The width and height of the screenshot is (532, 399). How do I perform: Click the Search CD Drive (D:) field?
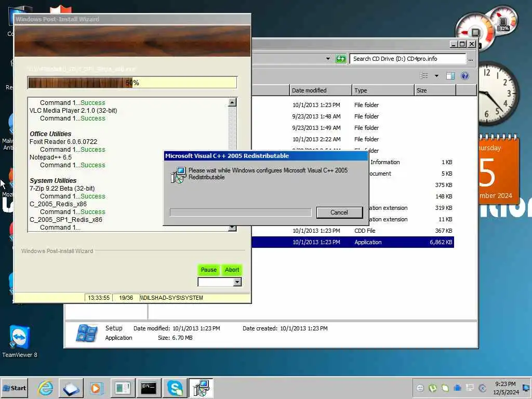click(408, 59)
